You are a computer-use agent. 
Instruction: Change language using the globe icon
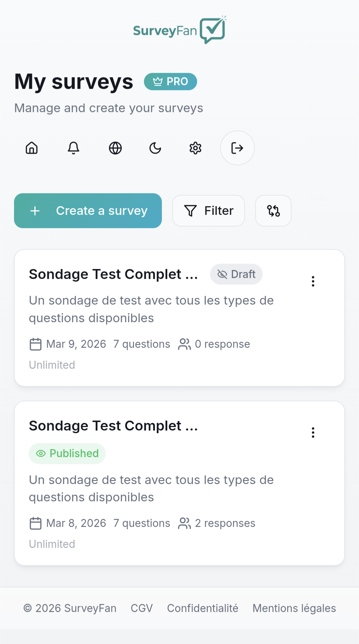point(115,148)
